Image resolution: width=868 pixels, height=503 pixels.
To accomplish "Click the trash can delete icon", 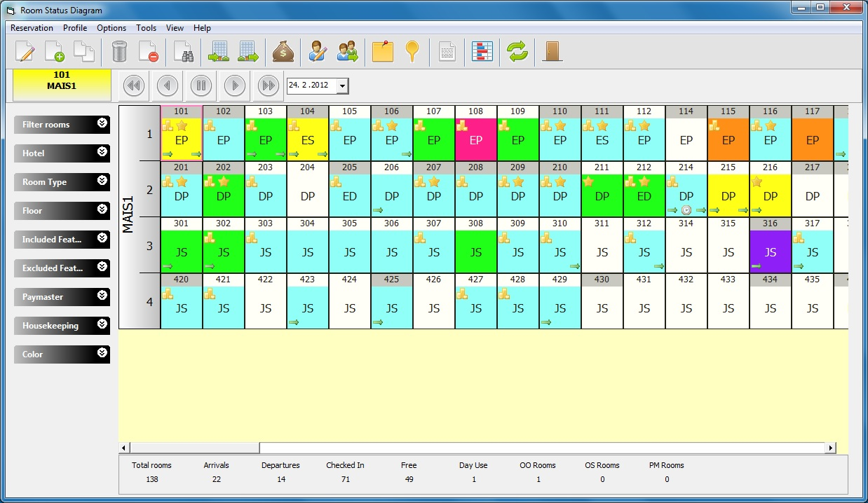I will point(119,52).
